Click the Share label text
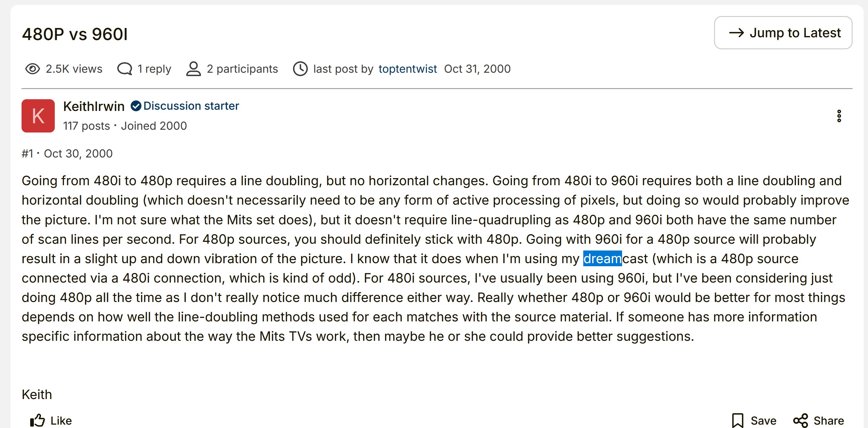Viewport: 868px width, 428px height. point(829,421)
